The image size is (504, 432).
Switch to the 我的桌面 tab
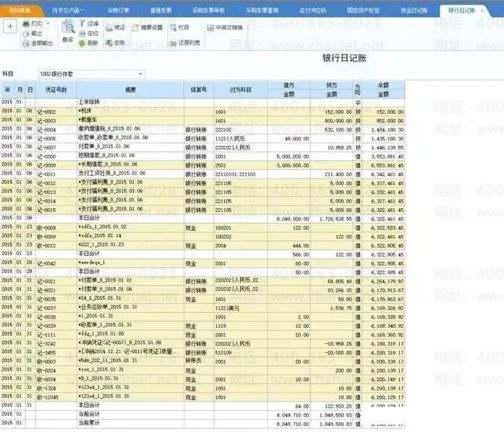click(20, 11)
